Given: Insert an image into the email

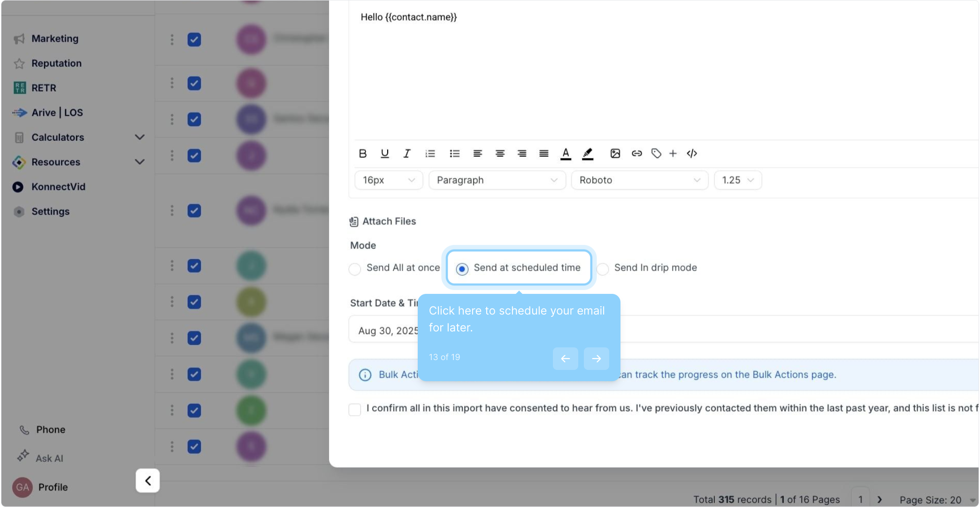Looking at the screenshot, I should (615, 154).
